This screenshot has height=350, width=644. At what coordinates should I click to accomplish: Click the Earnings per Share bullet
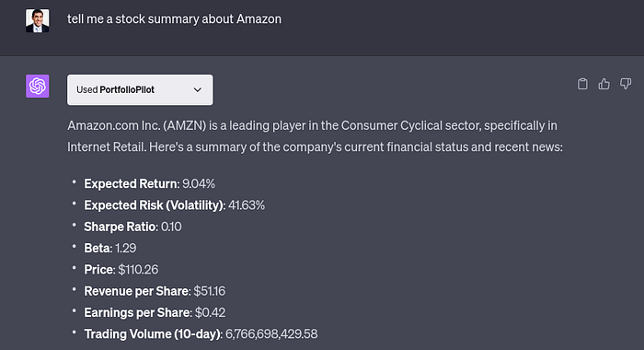(155, 312)
